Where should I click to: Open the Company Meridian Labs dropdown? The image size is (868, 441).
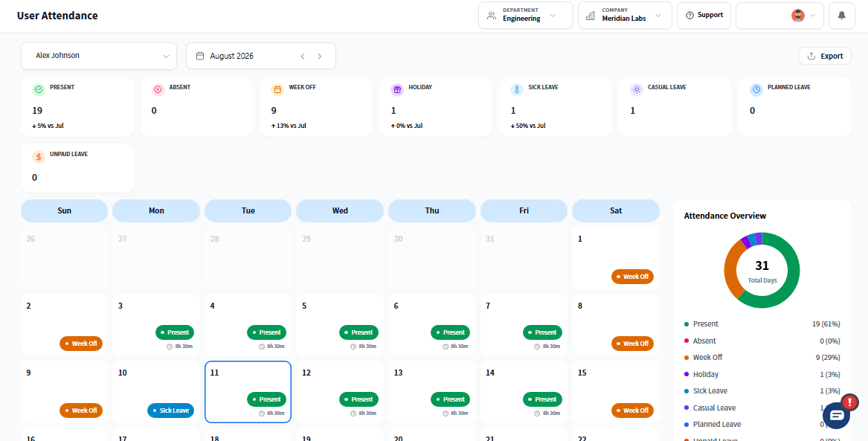coord(625,16)
